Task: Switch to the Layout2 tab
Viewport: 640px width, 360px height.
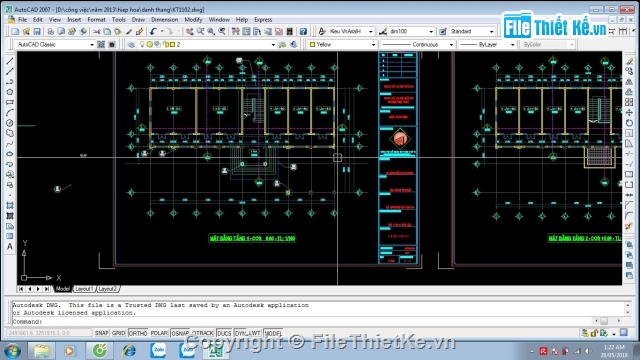Action: pyautogui.click(x=108, y=289)
